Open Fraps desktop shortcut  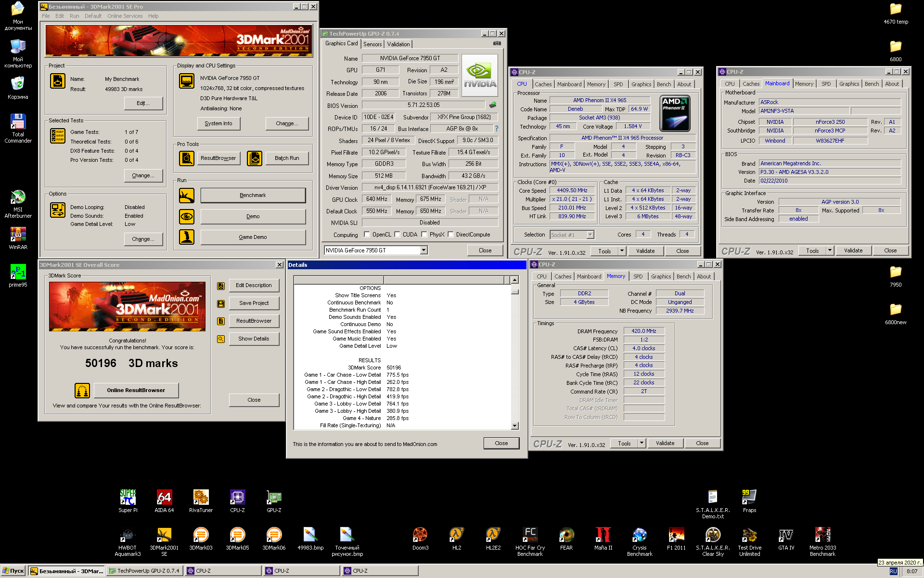(749, 501)
